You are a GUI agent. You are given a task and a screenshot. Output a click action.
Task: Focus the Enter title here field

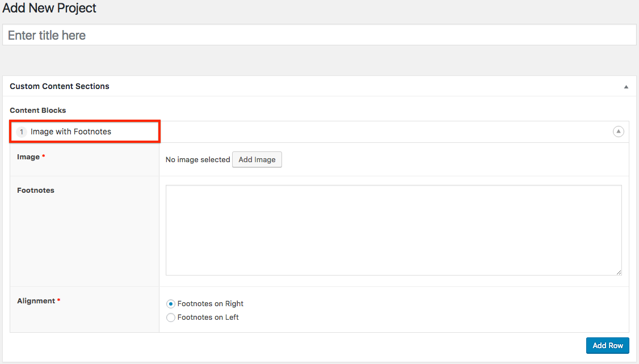[x=319, y=35]
